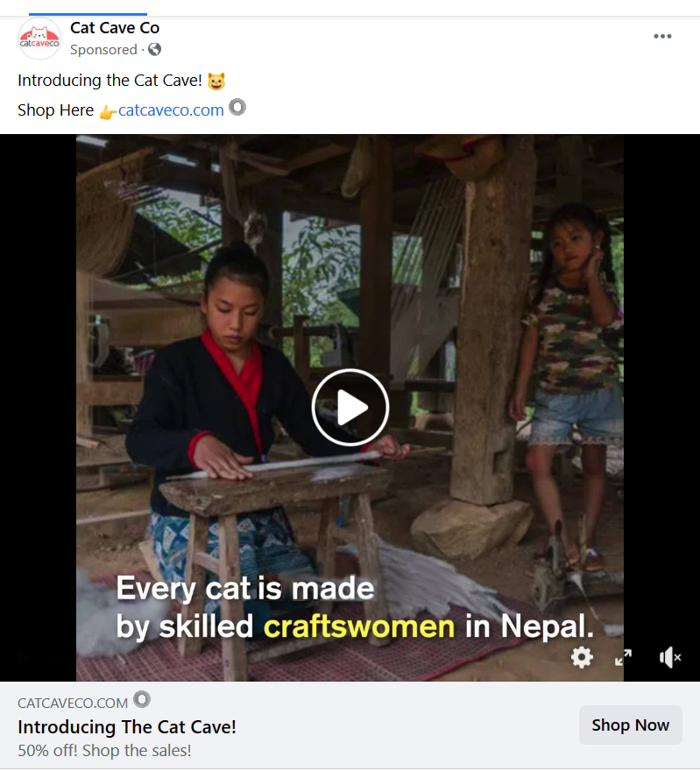This screenshot has width=700, height=771.
Task: Click the ring icon beside the blue catcaveco.com link
Action: pos(237,108)
